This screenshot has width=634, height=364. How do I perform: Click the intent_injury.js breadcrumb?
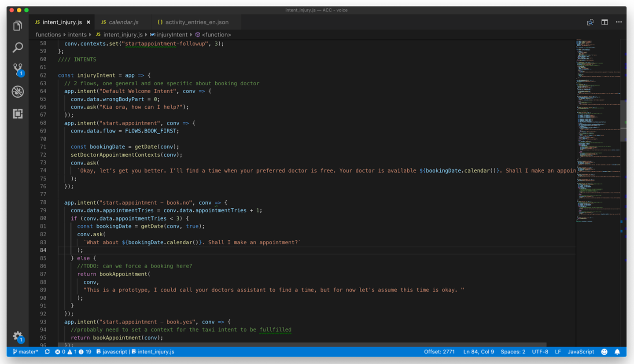[119, 34]
